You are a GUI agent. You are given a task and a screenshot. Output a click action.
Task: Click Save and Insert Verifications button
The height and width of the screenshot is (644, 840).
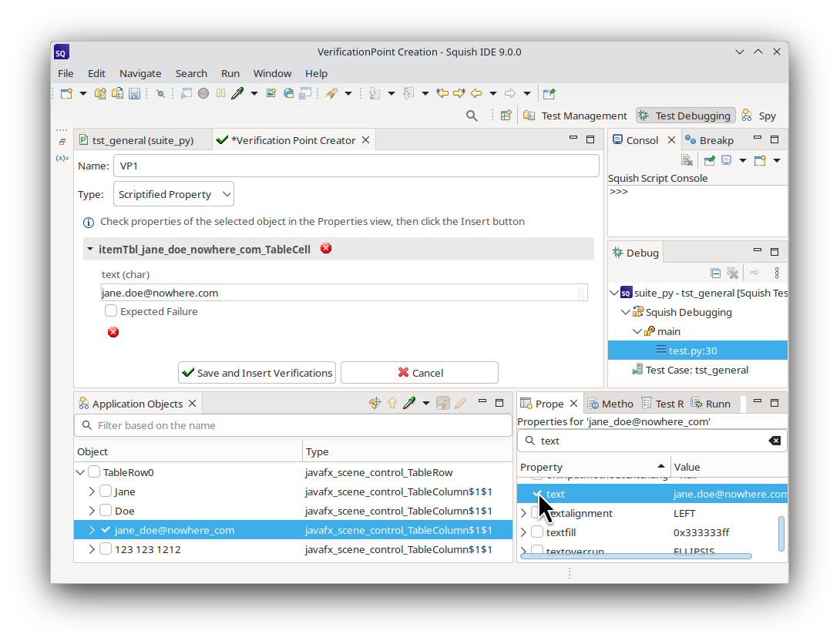click(x=257, y=372)
